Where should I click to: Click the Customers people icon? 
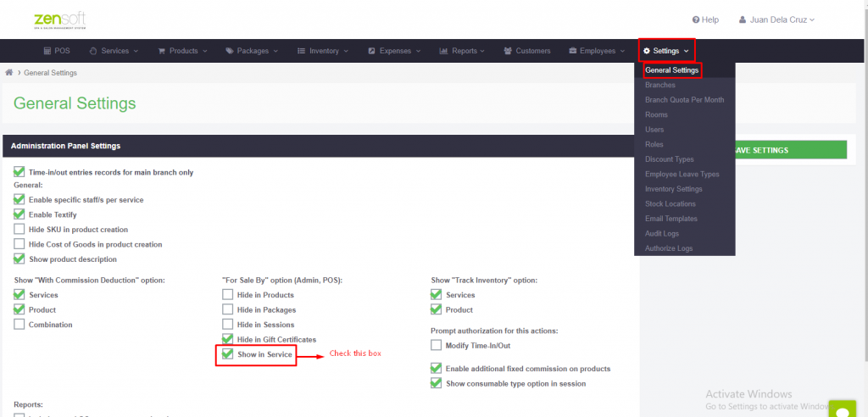click(x=508, y=51)
